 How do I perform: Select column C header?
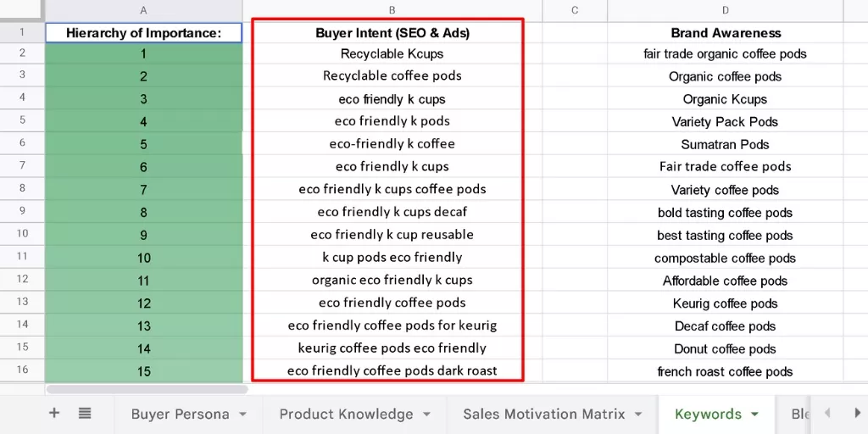[x=575, y=10]
